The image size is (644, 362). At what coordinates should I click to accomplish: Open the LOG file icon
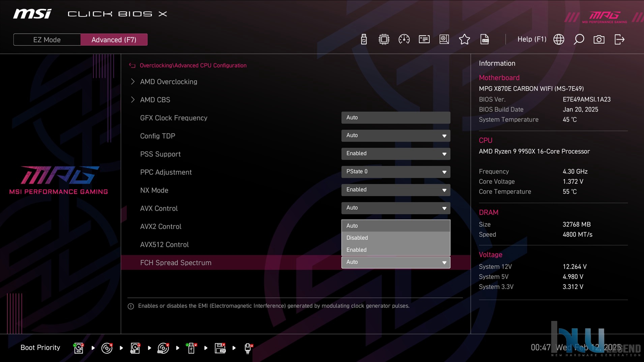click(485, 39)
